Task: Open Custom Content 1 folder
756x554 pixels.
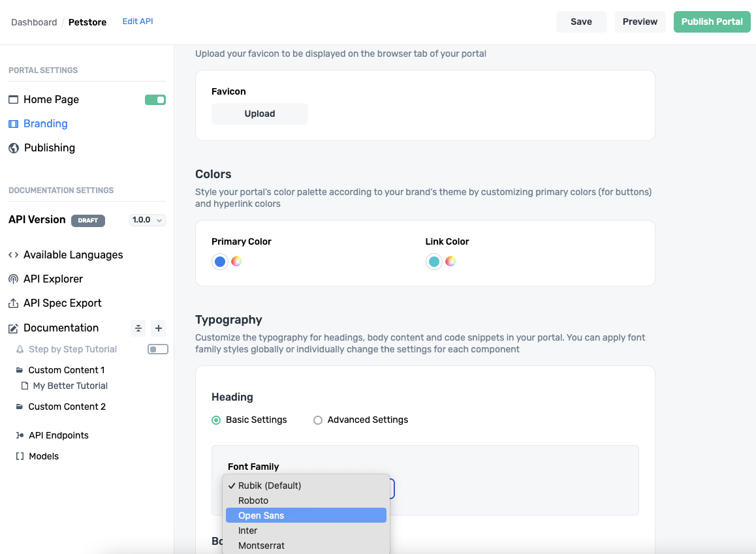Action: click(x=67, y=370)
